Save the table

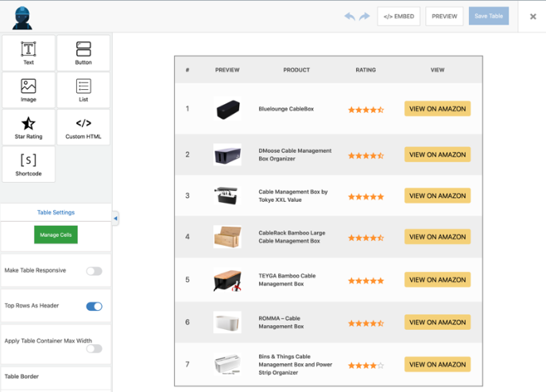[x=489, y=16]
